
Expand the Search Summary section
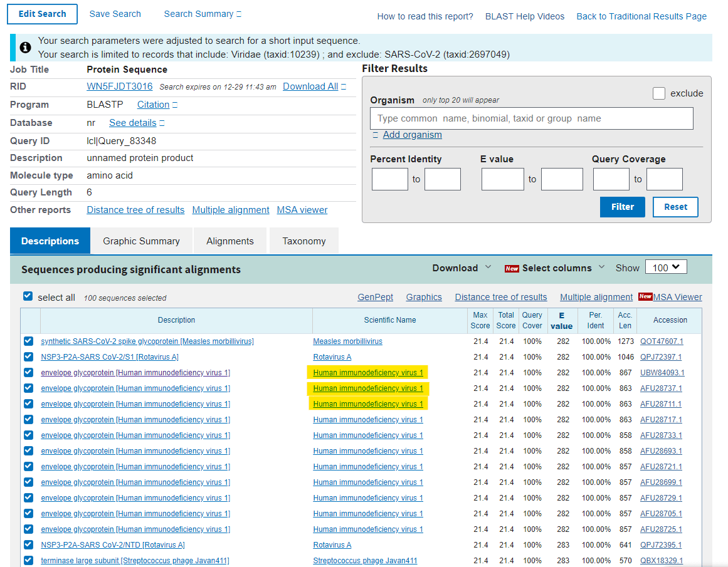pyautogui.click(x=203, y=14)
